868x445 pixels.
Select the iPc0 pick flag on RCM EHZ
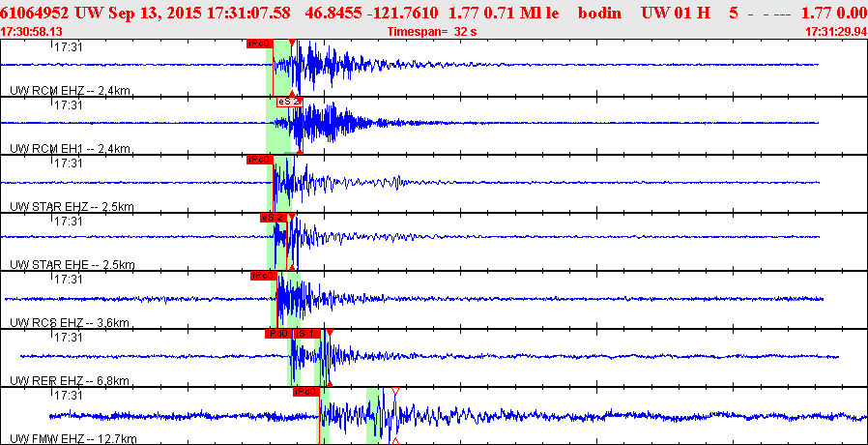[x=260, y=44]
